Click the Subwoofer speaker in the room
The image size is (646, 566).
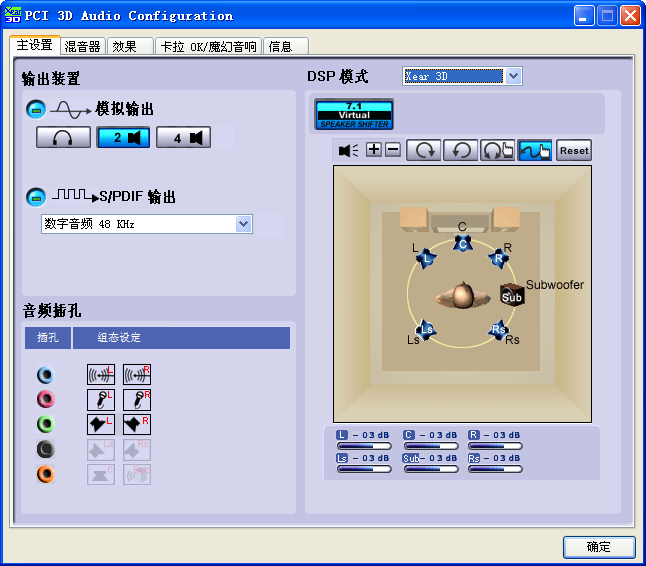tap(511, 297)
